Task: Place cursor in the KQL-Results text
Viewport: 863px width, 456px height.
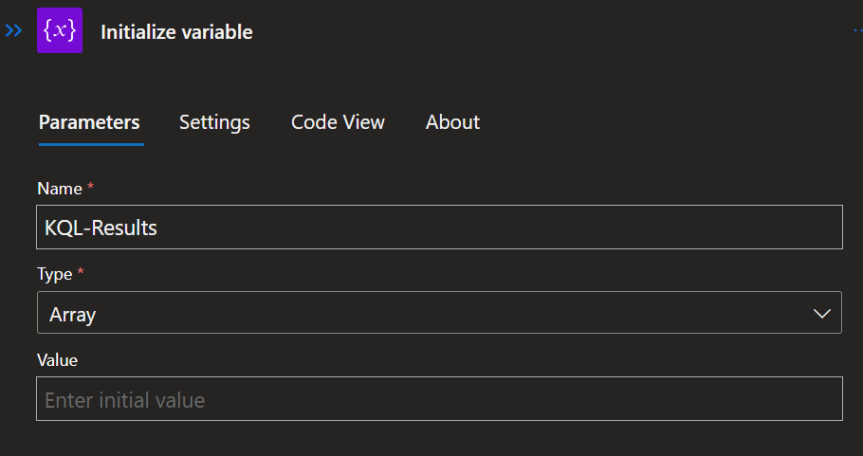Action: tap(101, 228)
